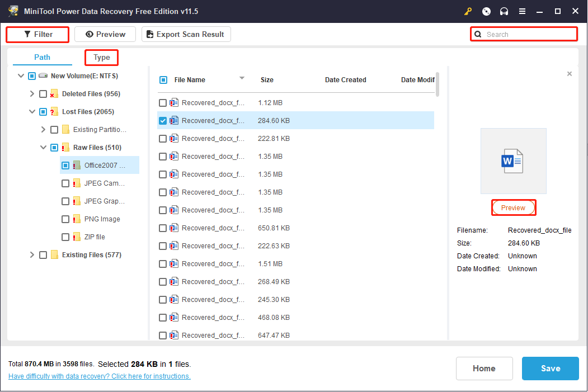Check the PNG Image folder checkbox
Image resolution: width=588 pixels, height=392 pixels.
point(65,219)
